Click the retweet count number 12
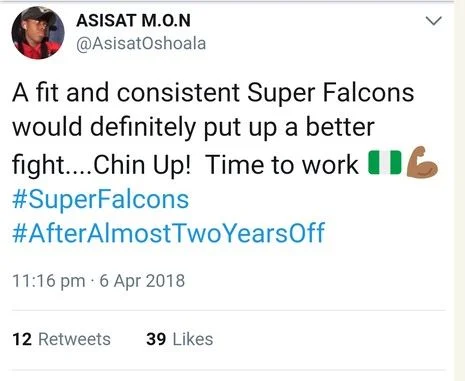Screen dimensions: 465x381 [22, 339]
